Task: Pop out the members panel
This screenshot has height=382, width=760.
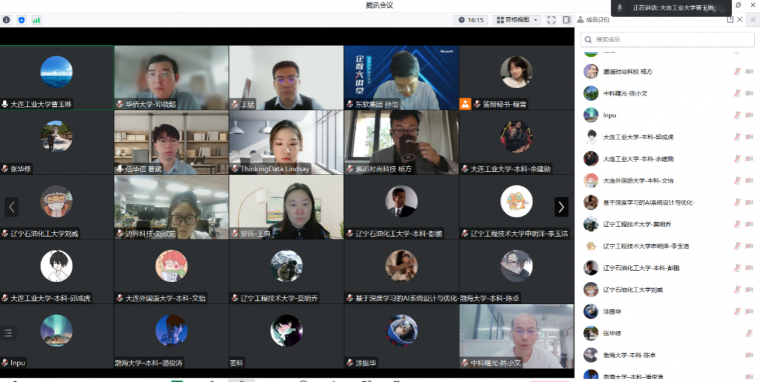Action: tap(730, 20)
